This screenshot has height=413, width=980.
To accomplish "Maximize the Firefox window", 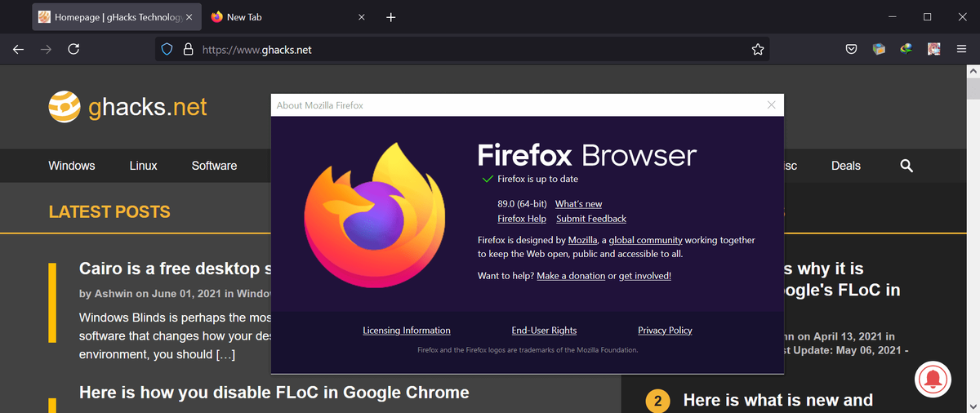I will 928,17.
